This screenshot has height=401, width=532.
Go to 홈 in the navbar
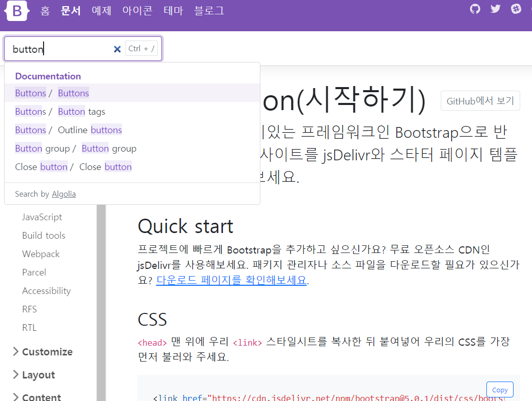pos(45,11)
